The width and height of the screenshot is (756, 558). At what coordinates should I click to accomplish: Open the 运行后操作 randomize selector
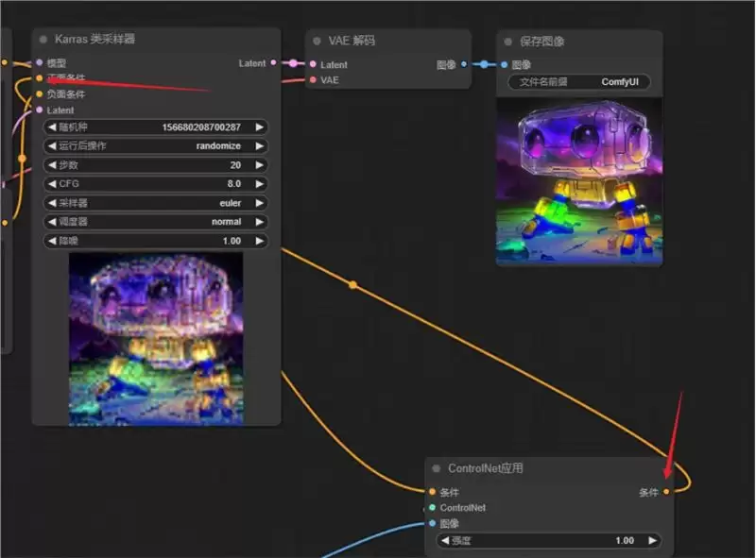click(155, 146)
